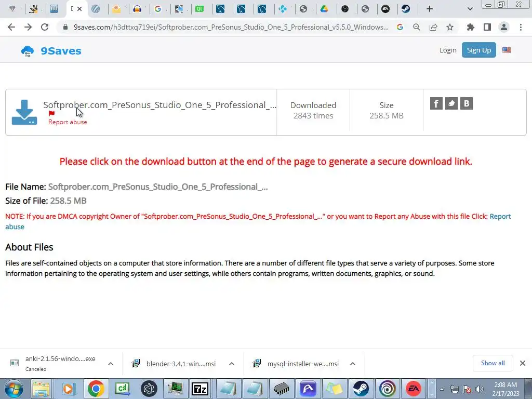Click the 9Saves cloud logo icon
Screen dimensions: 532x399
pyautogui.click(x=28, y=51)
